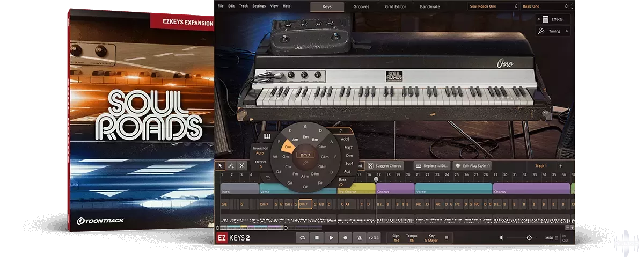Screen dimensions: 644x262
Task: Switch to the Grid Editor tab
Action: coord(396,6)
